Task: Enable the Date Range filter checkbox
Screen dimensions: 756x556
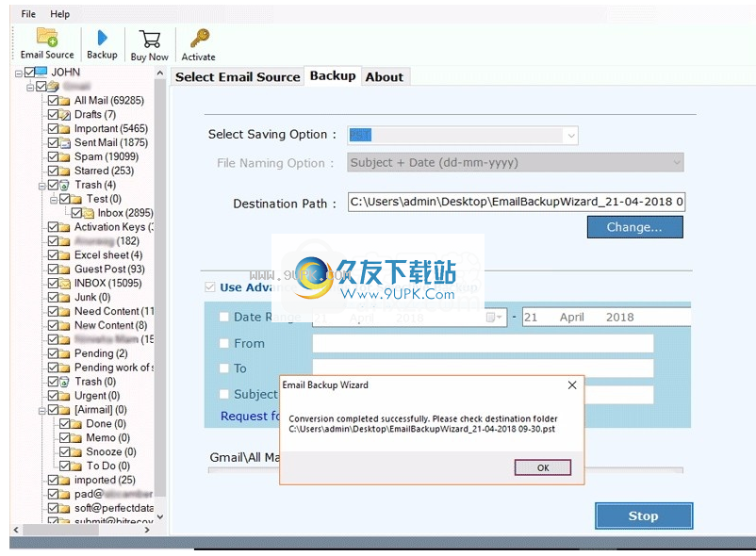Action: point(223,317)
